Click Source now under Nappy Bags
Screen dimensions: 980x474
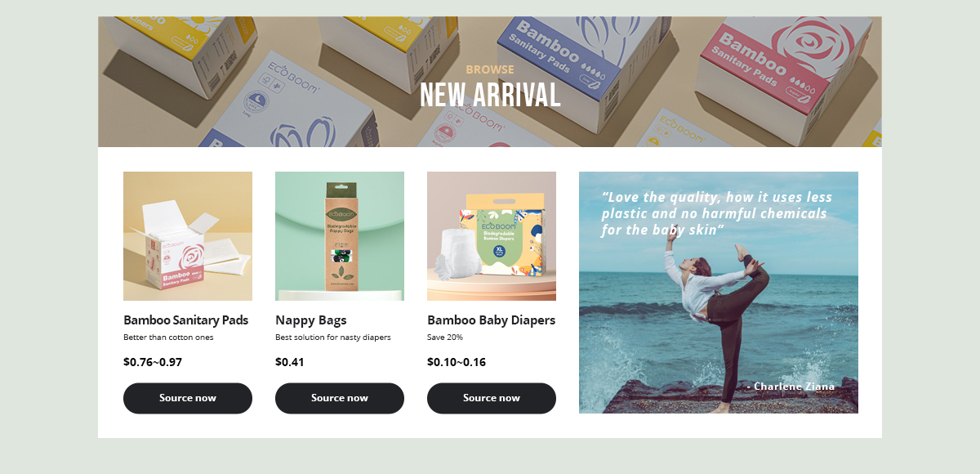click(x=340, y=398)
